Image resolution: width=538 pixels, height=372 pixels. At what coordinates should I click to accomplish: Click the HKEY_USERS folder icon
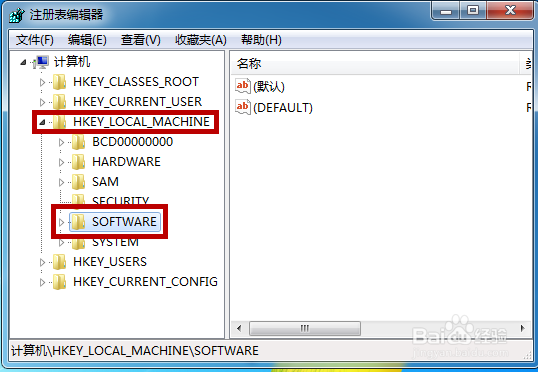[x=60, y=262]
